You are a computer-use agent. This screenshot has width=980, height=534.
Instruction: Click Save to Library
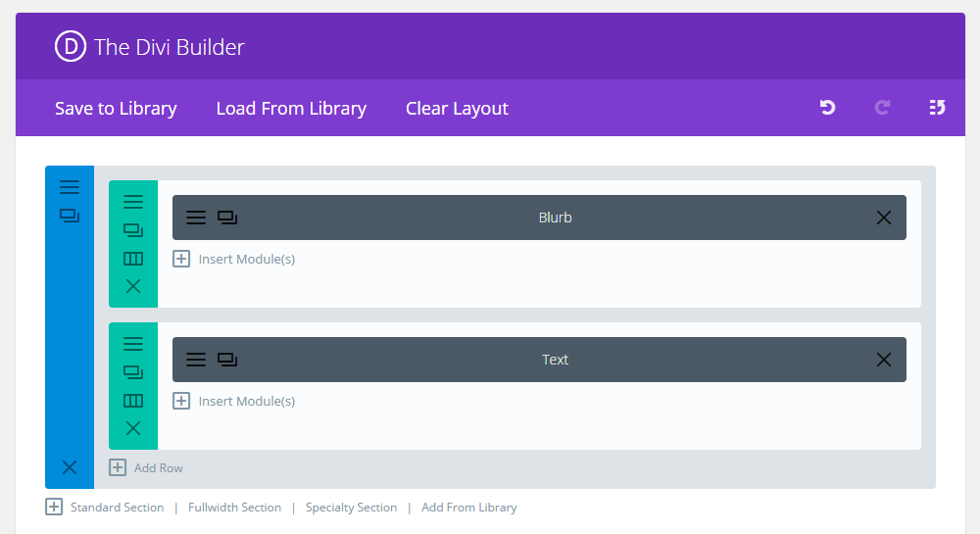[x=116, y=108]
